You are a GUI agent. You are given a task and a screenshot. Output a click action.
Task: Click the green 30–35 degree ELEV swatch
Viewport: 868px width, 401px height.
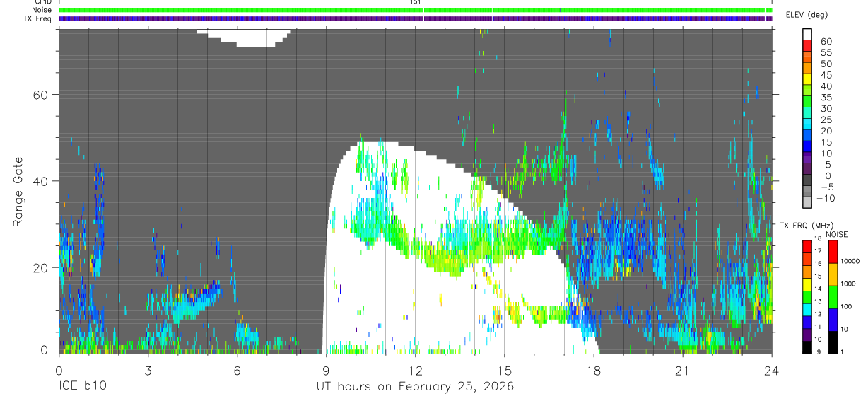[807, 101]
